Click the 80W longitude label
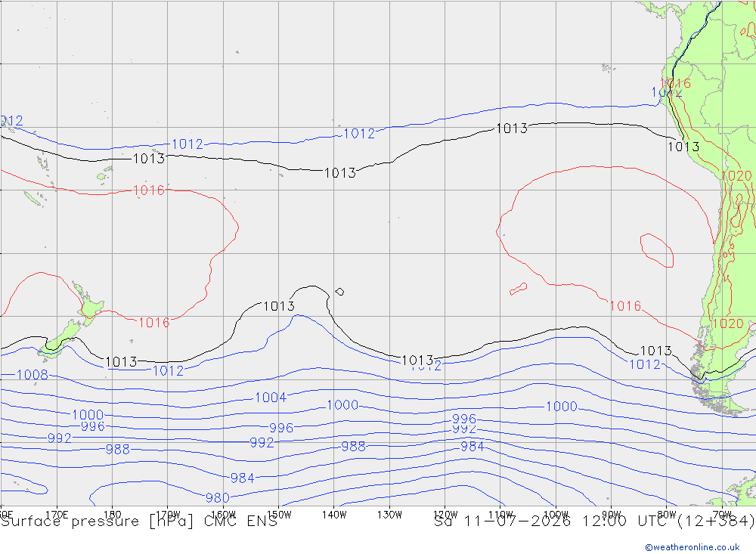 pos(667,515)
